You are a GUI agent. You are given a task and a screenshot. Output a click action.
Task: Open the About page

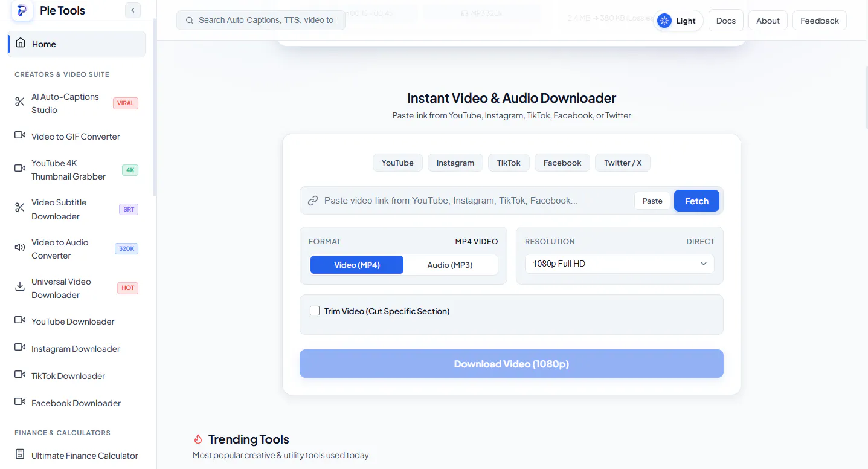point(768,21)
